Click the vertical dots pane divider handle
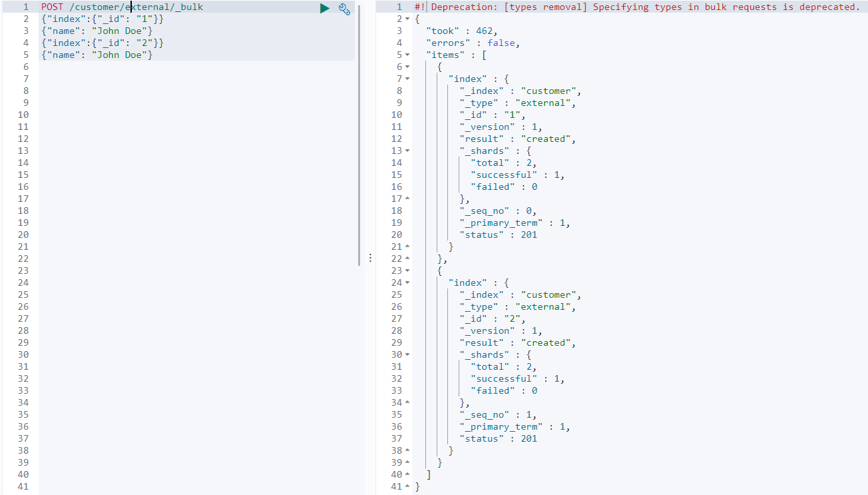The image size is (868, 495). (370, 258)
